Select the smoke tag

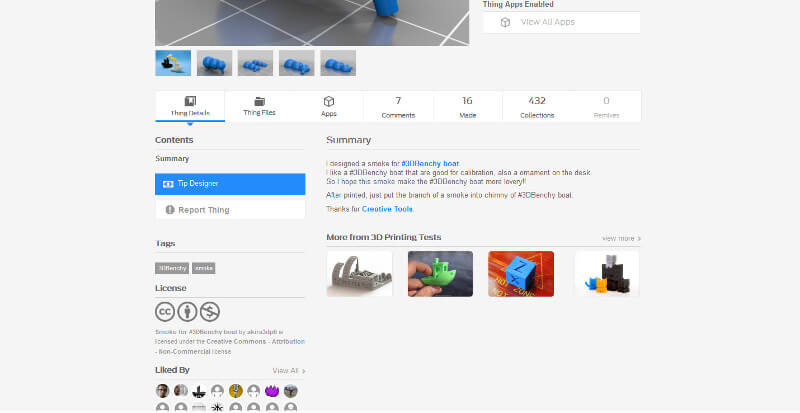click(x=204, y=268)
